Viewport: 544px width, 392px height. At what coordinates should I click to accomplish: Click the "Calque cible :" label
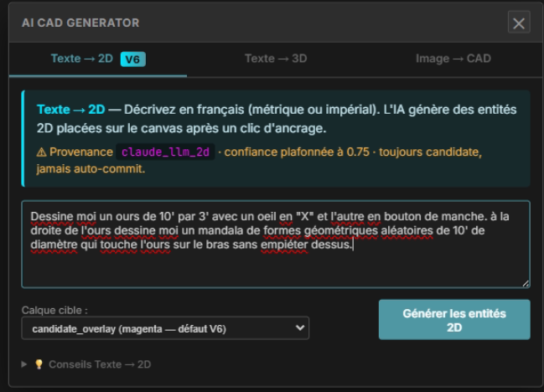54,310
